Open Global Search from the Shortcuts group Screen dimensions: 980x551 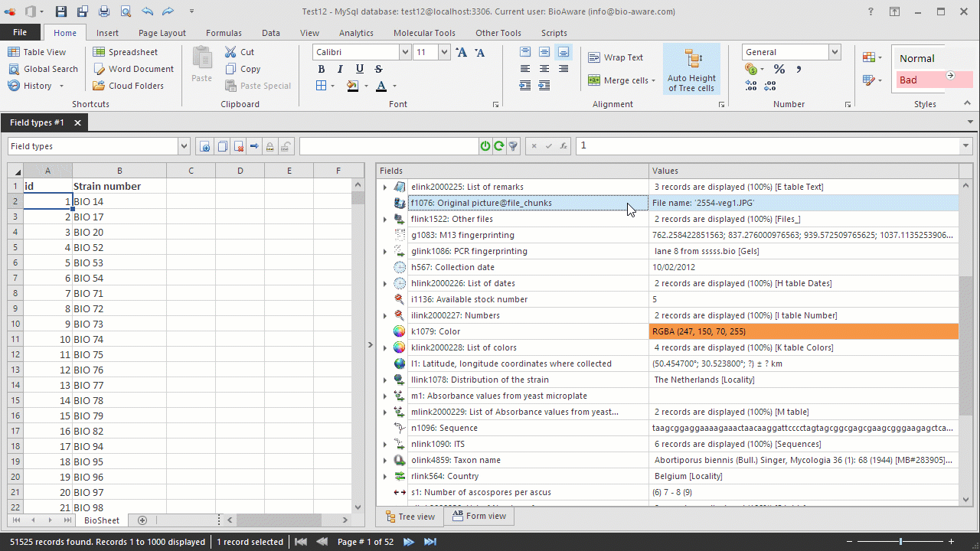(43, 69)
